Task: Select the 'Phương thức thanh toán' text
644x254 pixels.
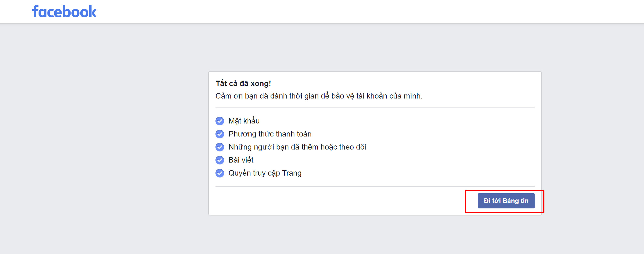Action: point(270,134)
